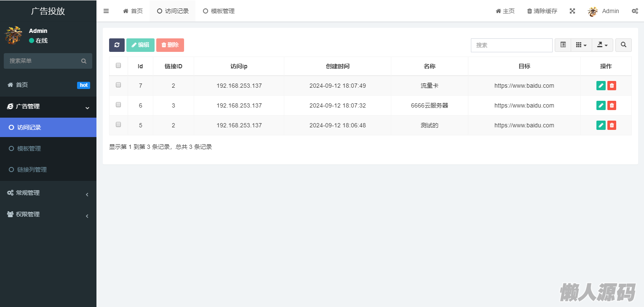Open 链接列管理 in the sidebar

click(48, 170)
